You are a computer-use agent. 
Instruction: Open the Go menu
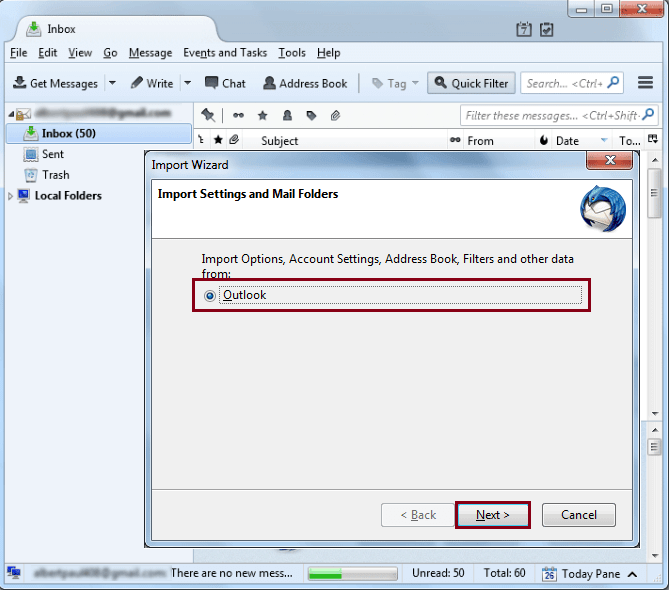tap(111, 53)
